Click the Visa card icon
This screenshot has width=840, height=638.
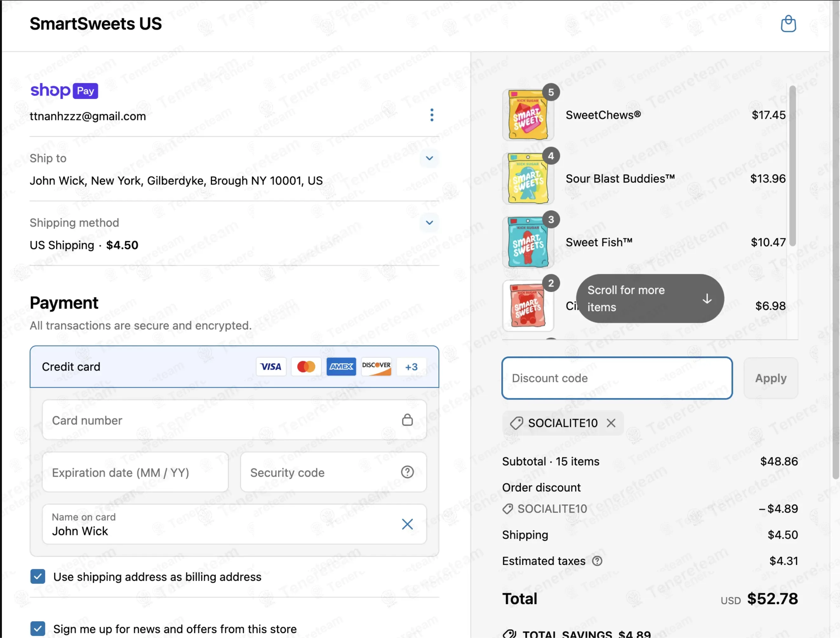click(271, 367)
